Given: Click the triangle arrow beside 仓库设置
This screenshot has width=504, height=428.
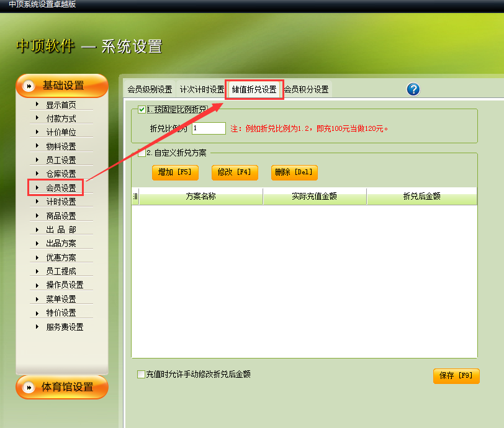Looking at the screenshot, I should [x=37, y=174].
